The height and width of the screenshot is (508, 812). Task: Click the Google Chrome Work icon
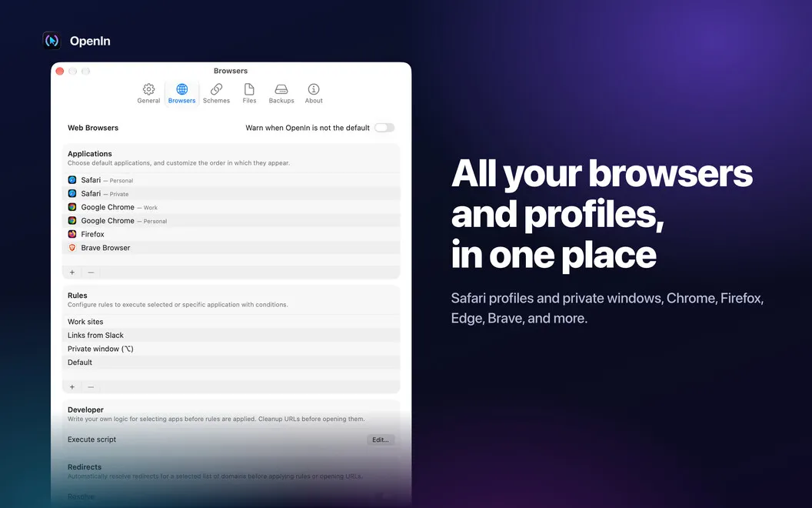click(x=72, y=207)
